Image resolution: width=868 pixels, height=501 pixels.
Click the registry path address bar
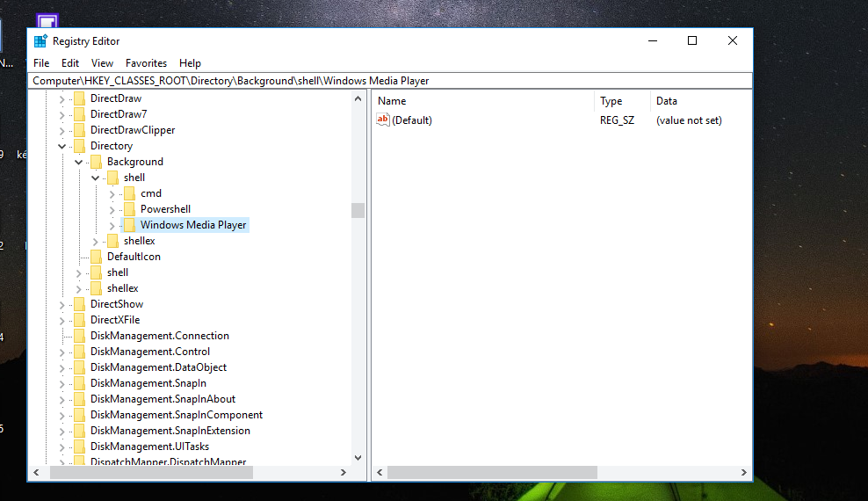click(x=390, y=81)
